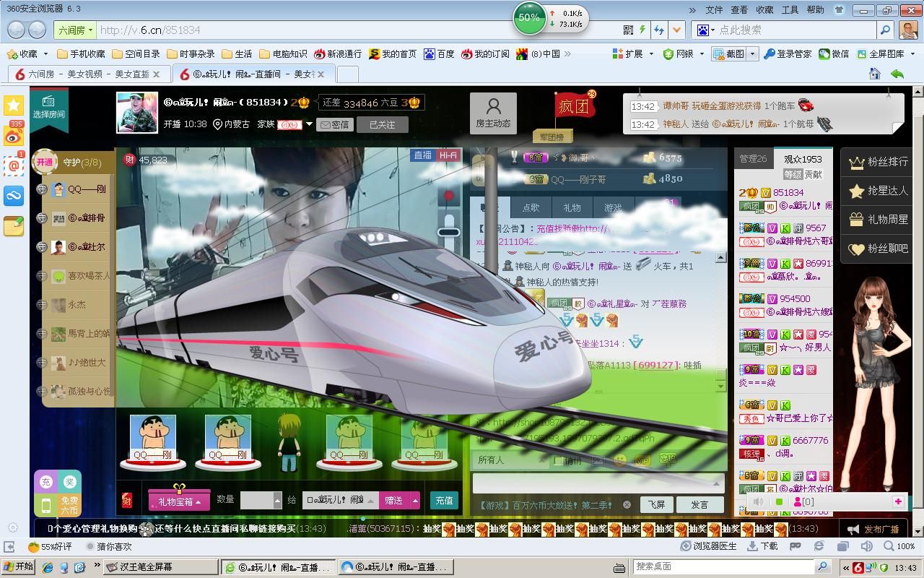The width and height of the screenshot is (924, 578).
Task: Click the red record button on video
Action: point(448,196)
